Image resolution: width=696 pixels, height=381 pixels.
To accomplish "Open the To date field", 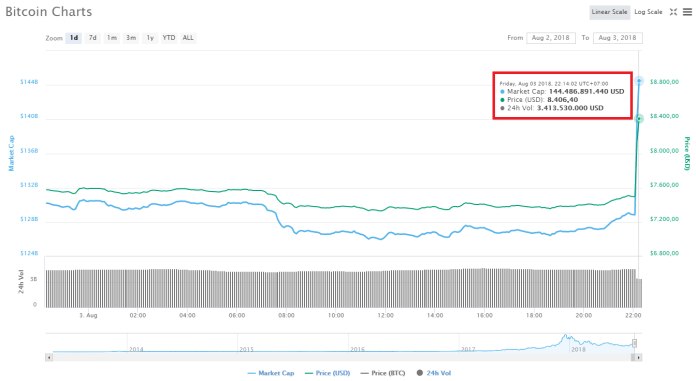I will pos(617,38).
